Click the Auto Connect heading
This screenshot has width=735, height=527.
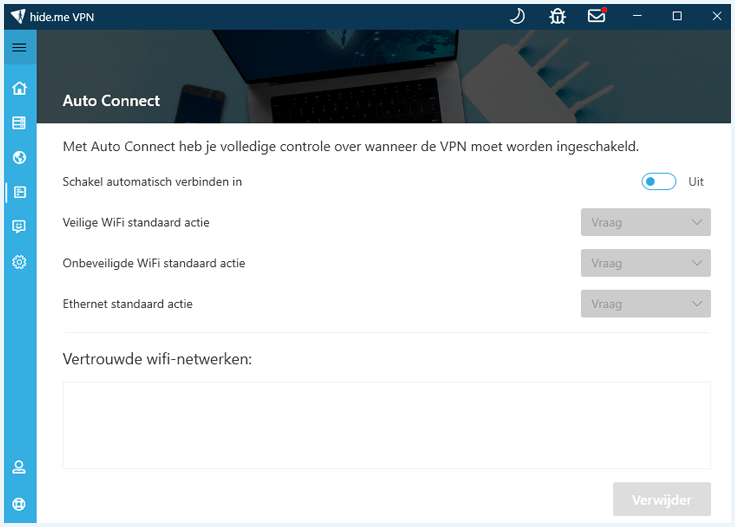(x=111, y=101)
